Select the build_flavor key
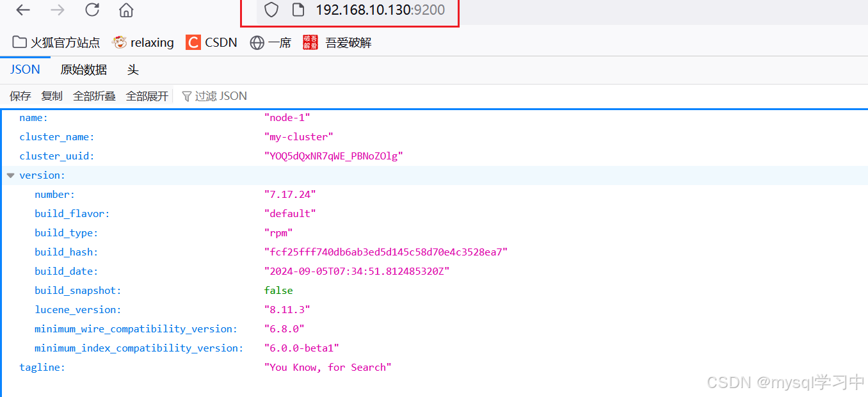Screen dimensions: 868x397 pos(72,214)
